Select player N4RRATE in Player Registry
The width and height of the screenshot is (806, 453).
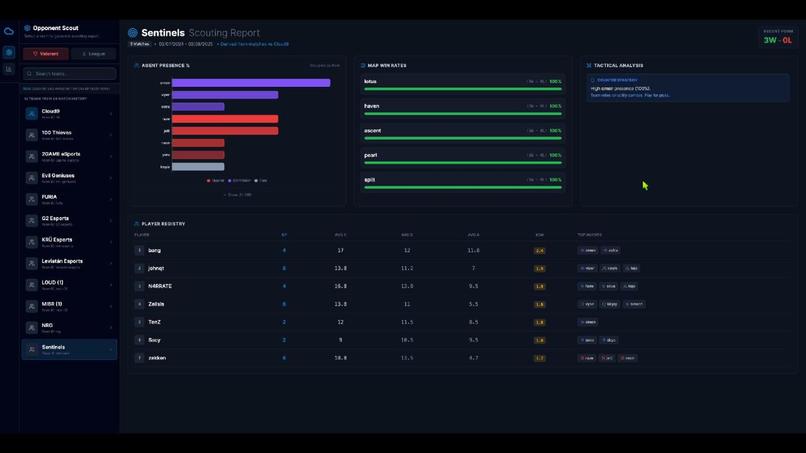tap(160, 286)
